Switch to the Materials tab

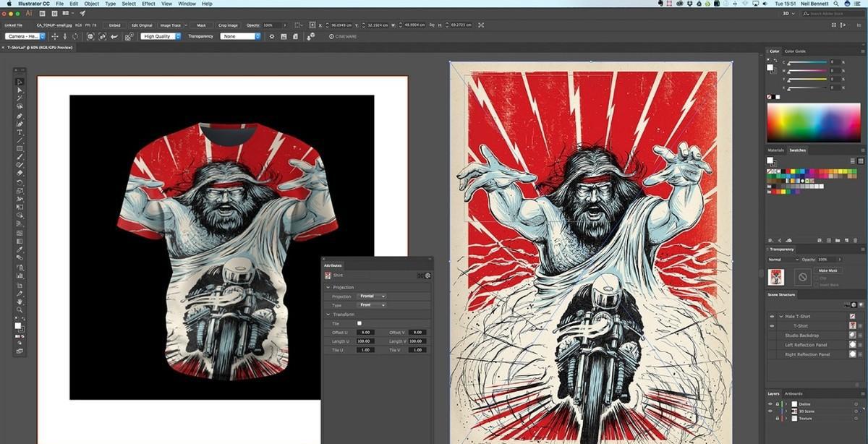coord(776,150)
